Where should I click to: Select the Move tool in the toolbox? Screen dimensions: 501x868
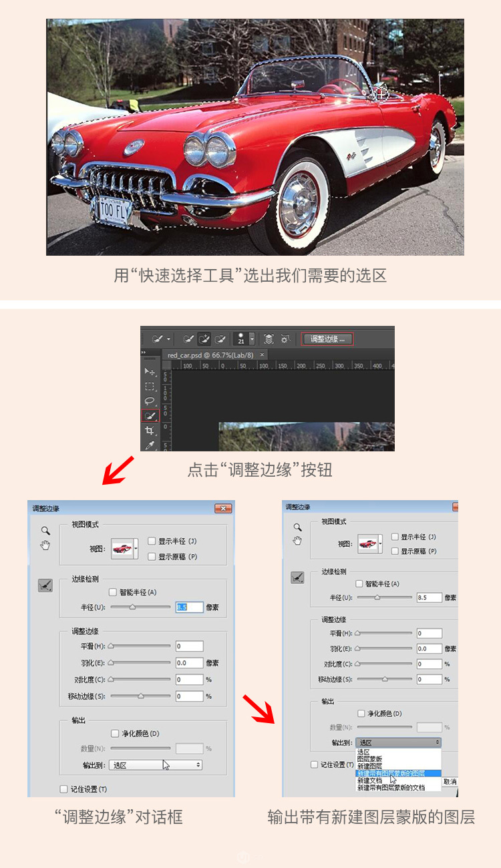pyautogui.click(x=150, y=371)
